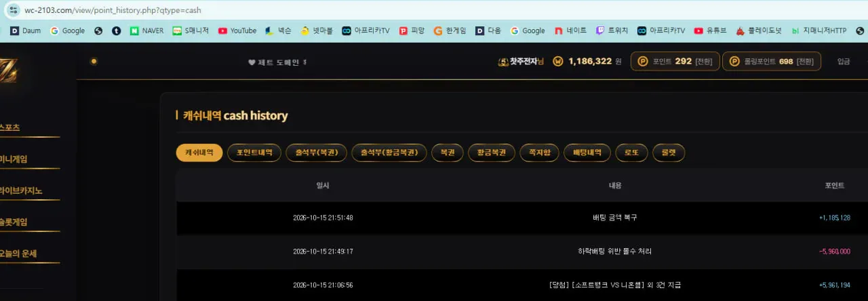Open the 다음 bookmark
The width and height of the screenshot is (868, 301).
click(x=488, y=31)
